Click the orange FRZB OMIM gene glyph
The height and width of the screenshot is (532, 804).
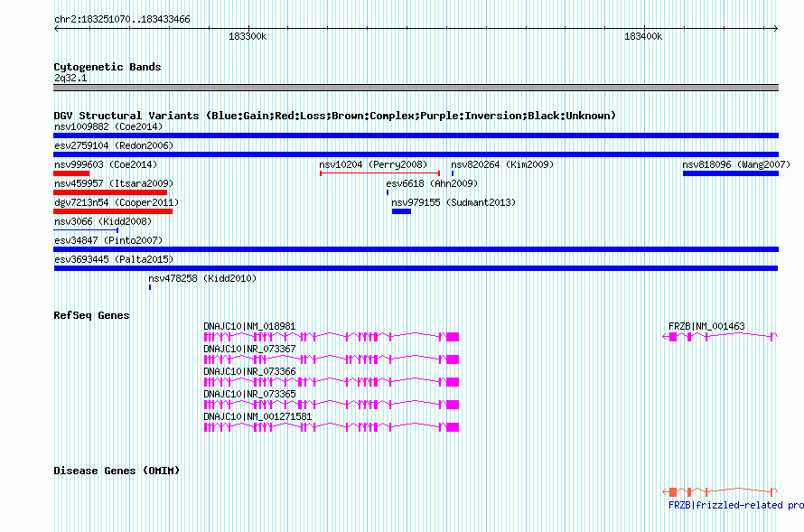pyautogui.click(x=720, y=492)
